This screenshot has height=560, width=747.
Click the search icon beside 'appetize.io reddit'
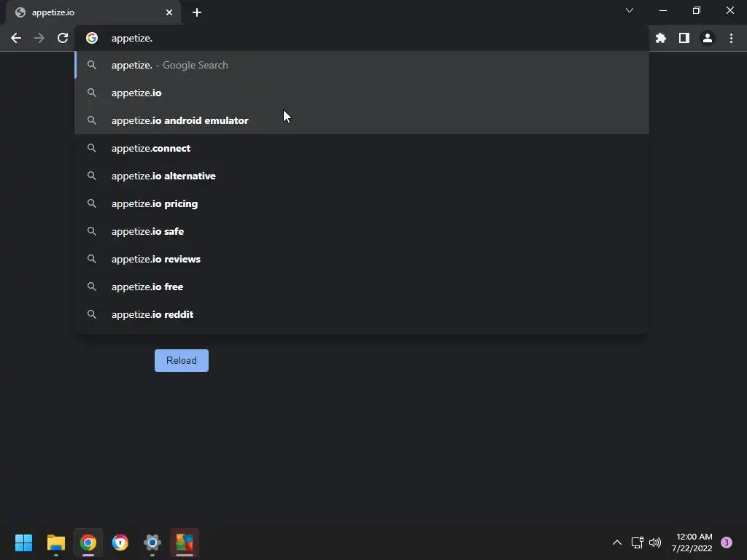tap(92, 314)
